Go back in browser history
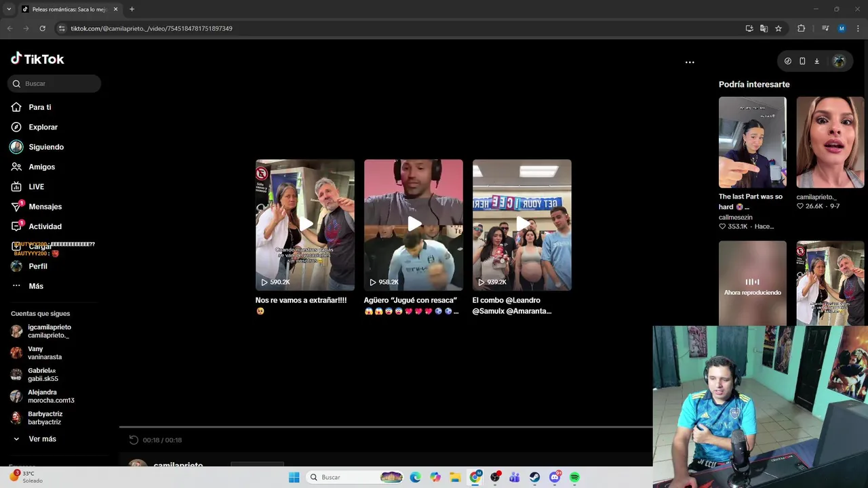 coord(9,28)
